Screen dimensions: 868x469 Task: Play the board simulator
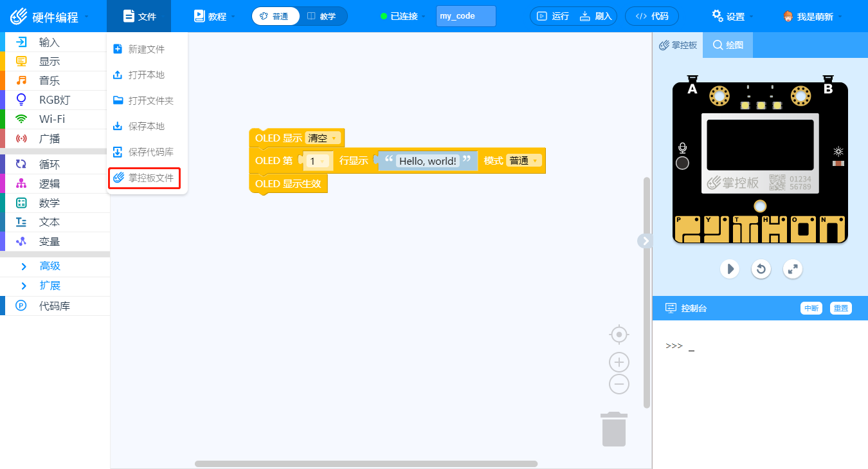(x=729, y=268)
